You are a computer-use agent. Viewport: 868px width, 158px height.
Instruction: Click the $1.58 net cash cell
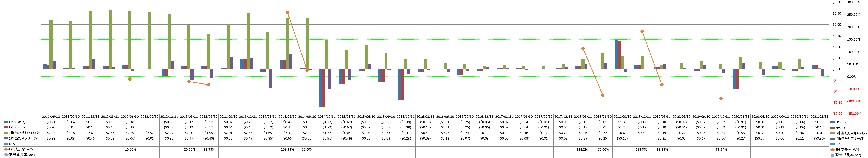[x=209, y=133]
